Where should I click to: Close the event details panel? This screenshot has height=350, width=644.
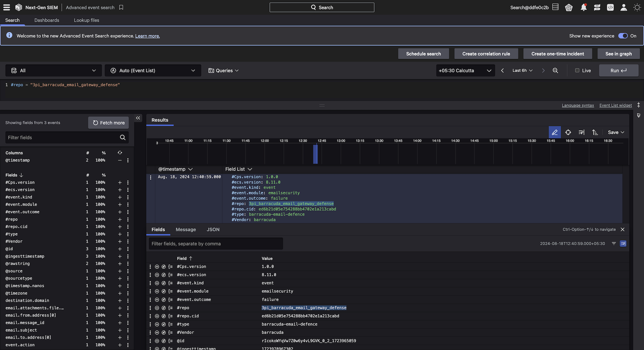[623, 229]
